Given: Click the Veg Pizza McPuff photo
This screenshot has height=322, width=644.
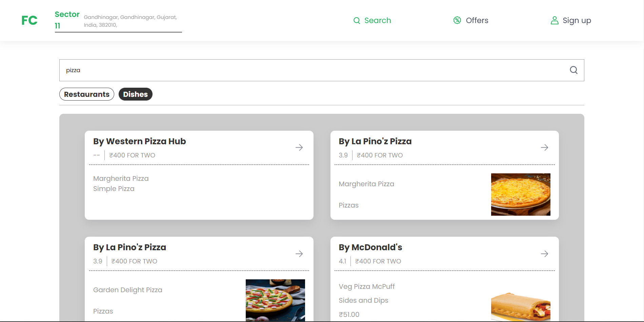Looking at the screenshot, I should pyautogui.click(x=521, y=307).
